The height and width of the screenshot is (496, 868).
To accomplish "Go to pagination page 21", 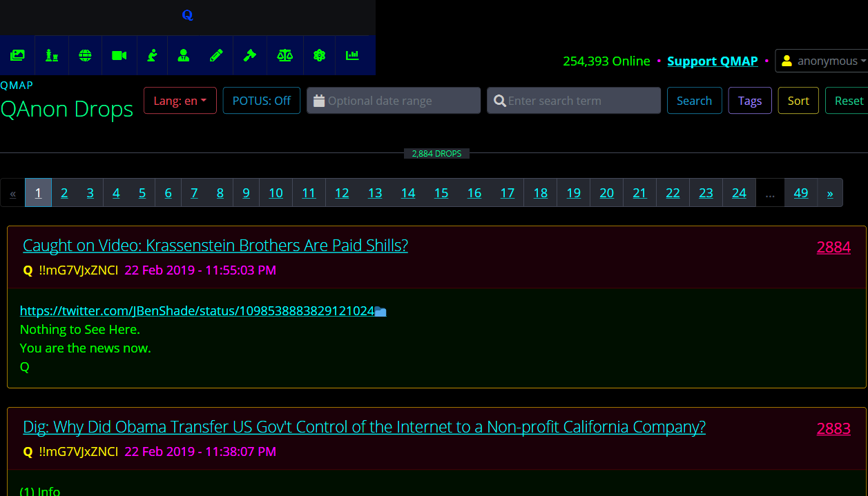I will pyautogui.click(x=640, y=192).
